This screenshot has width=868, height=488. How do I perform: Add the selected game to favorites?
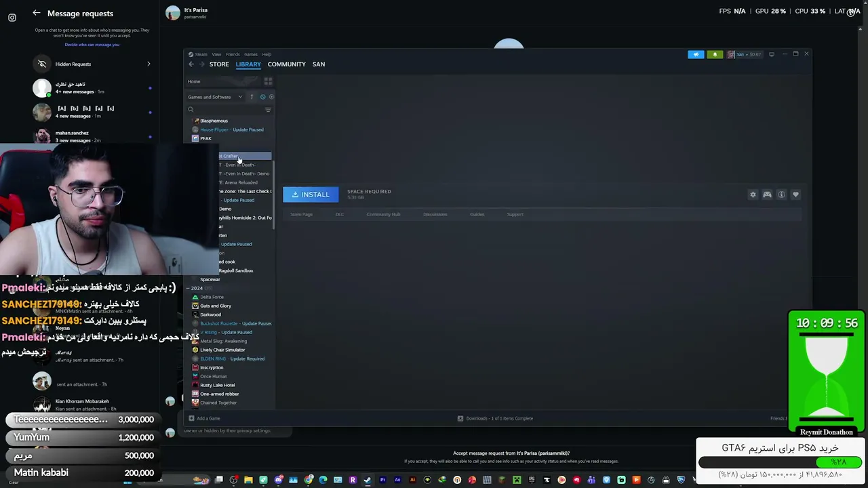(795, 195)
